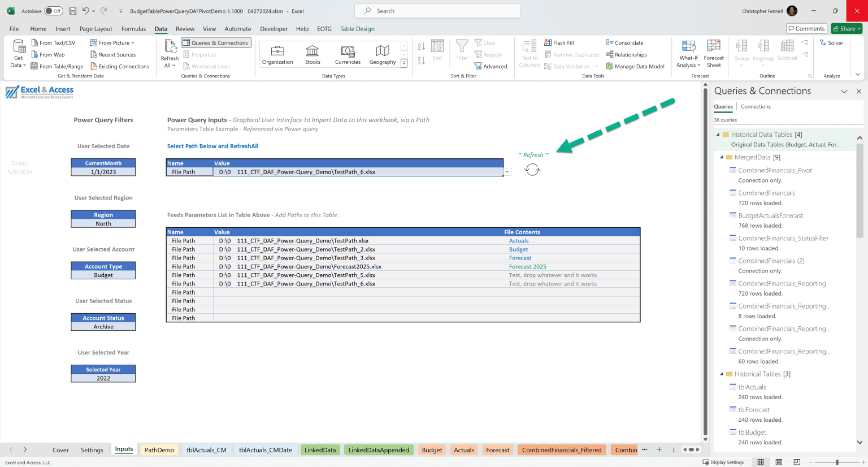
Task: Open the Comments panel
Action: [x=806, y=28]
